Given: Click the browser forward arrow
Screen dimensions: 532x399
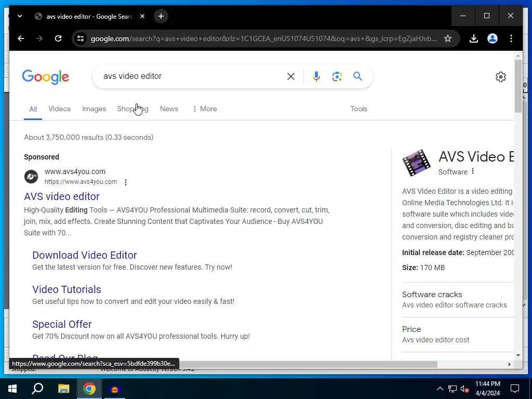Looking at the screenshot, I should coord(39,38).
